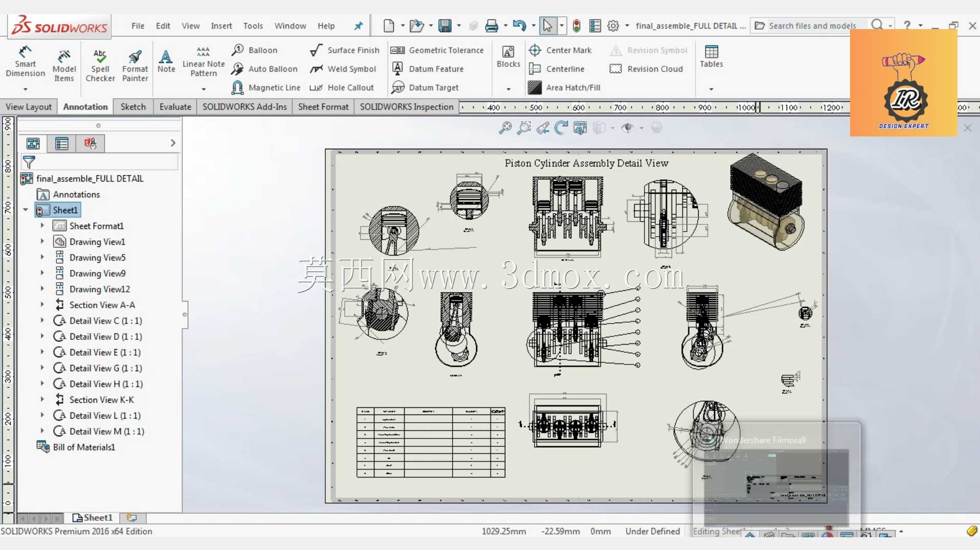Open the Tables tool

[711, 56]
